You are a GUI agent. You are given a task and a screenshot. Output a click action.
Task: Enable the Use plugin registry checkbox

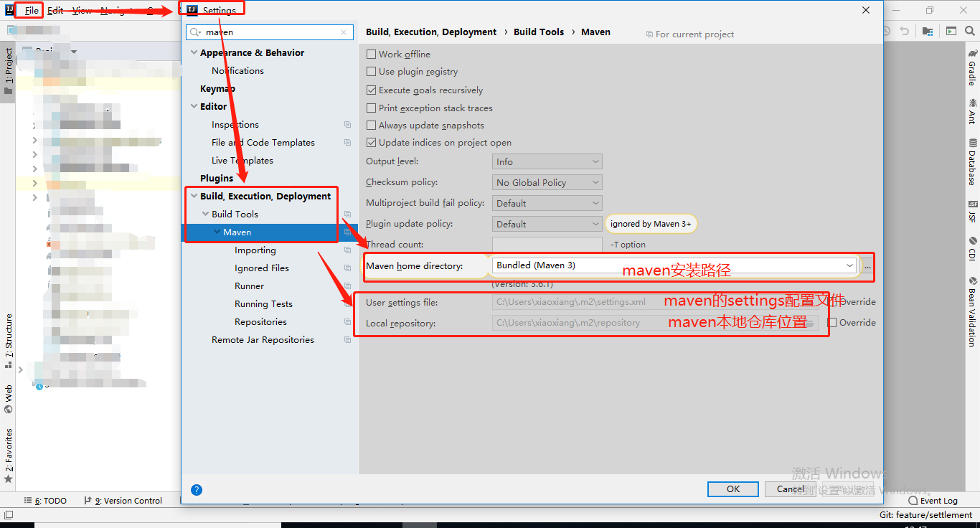tap(371, 72)
